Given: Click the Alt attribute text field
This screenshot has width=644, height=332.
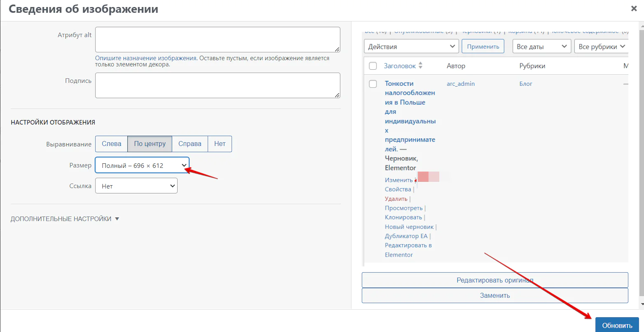Looking at the screenshot, I should (217, 40).
